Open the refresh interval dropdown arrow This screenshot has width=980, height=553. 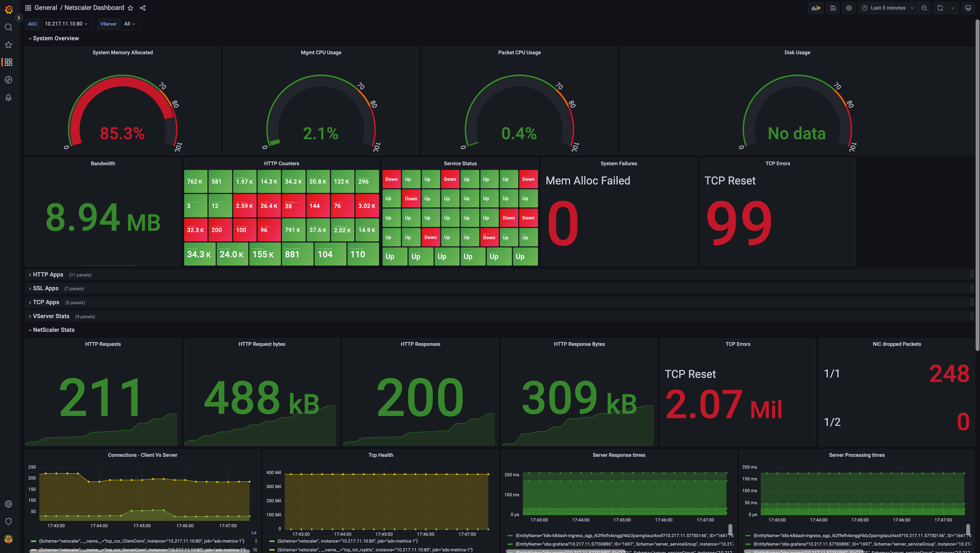coord(953,8)
